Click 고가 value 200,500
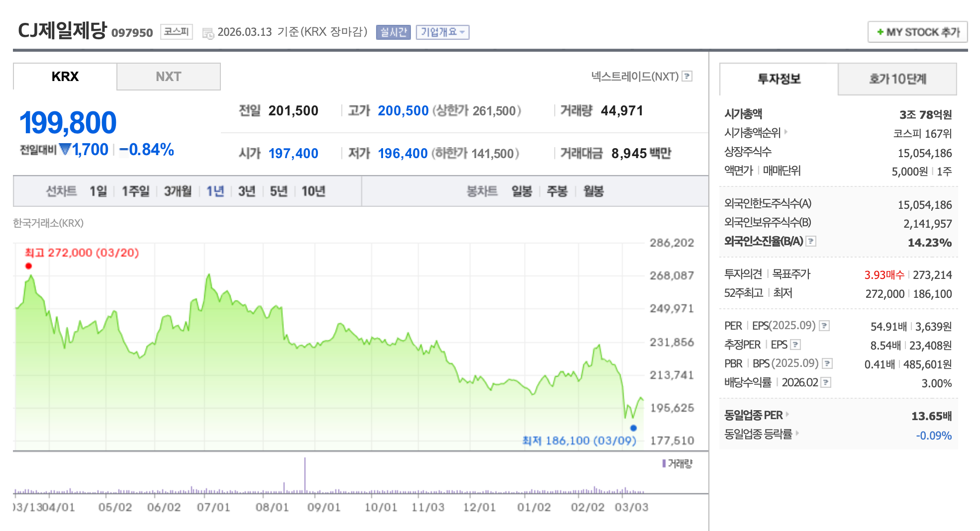 pos(403,110)
